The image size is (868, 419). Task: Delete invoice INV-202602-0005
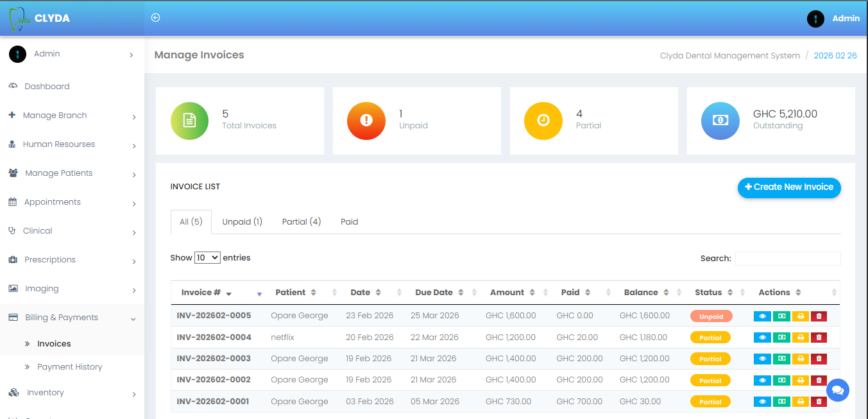coord(819,316)
